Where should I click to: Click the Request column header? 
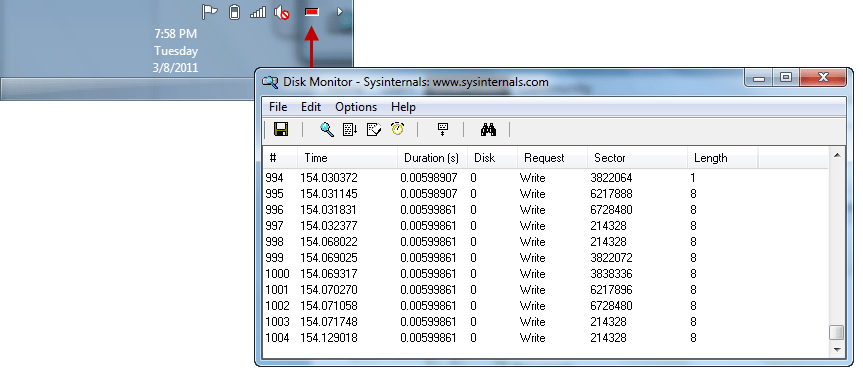[x=552, y=158]
